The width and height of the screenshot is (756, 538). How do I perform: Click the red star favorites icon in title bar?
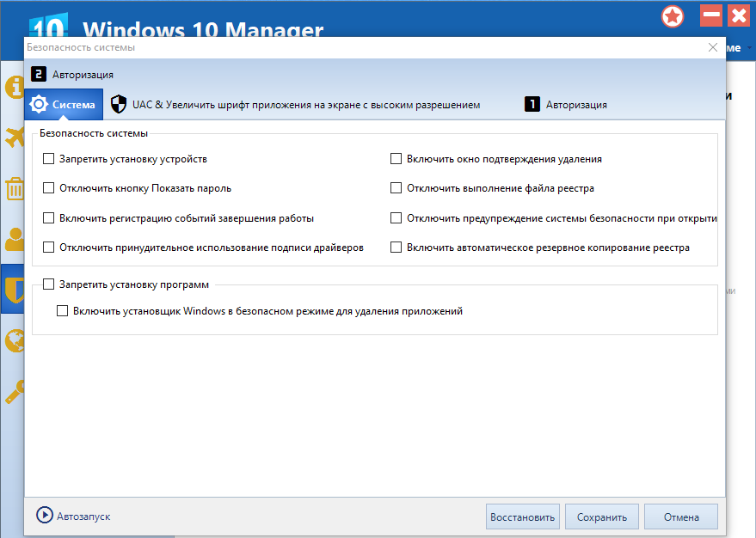pyautogui.click(x=672, y=17)
